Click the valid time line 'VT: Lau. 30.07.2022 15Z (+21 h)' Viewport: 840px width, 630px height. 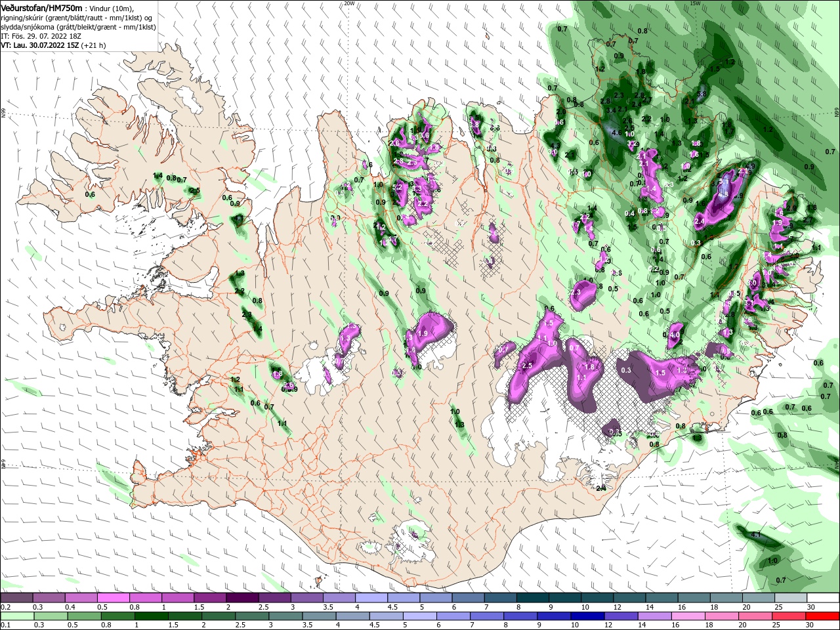click(53, 45)
